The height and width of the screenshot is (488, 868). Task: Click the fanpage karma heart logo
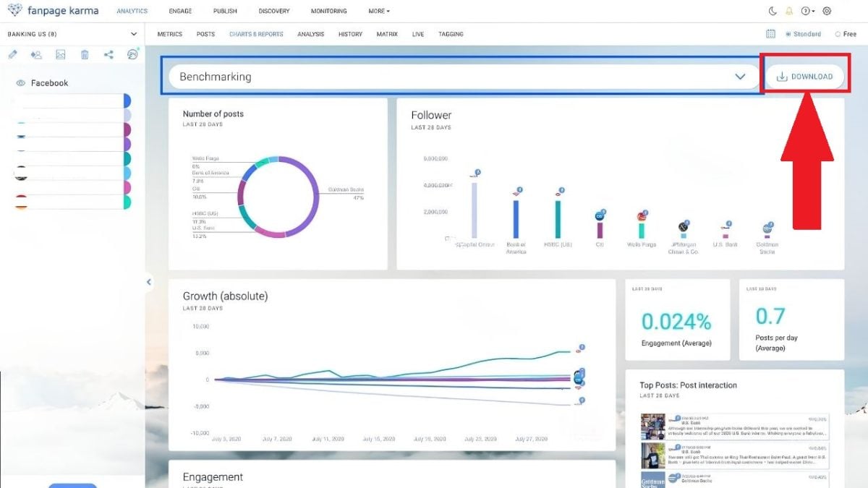[14, 11]
